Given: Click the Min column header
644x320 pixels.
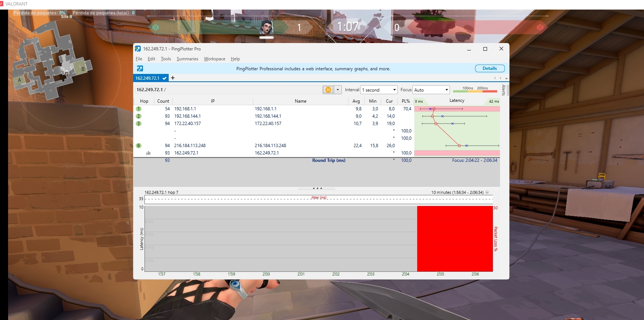Looking at the screenshot, I should point(373,101).
